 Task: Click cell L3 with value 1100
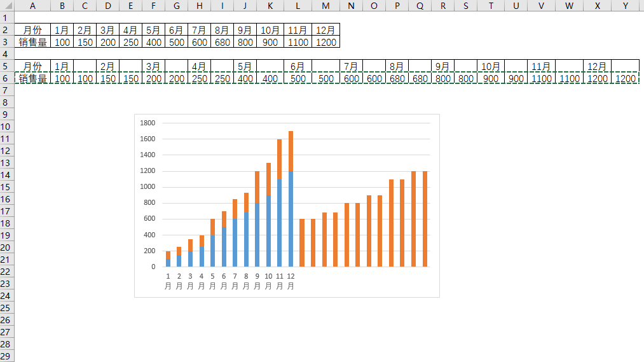coord(298,42)
